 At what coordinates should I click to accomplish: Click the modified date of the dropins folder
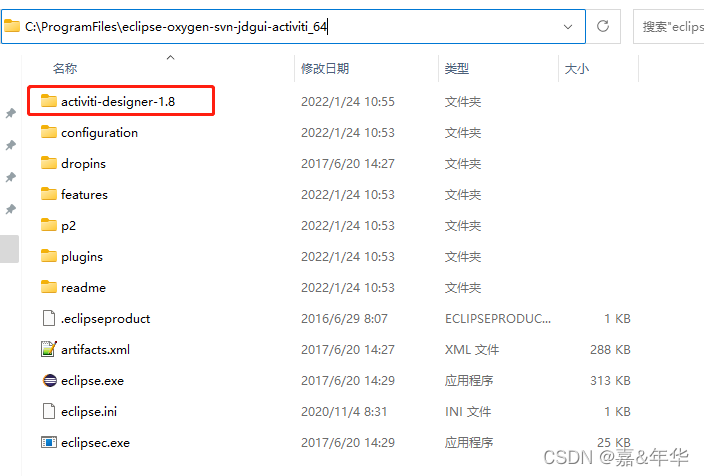click(348, 163)
